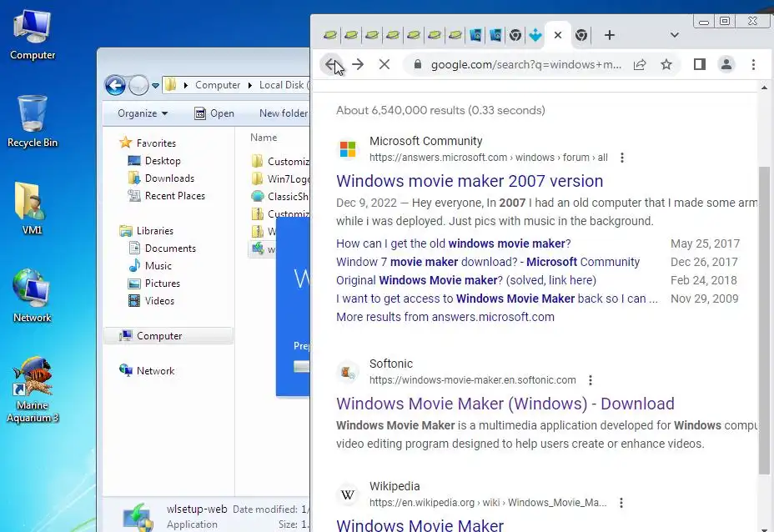Open Organize dropdown in Explorer
The height and width of the screenshot is (532, 774).
tap(143, 113)
